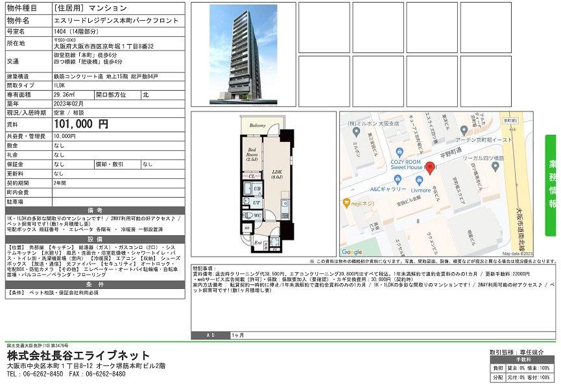
Task: Click the 株式会社長谷エライブネット company name
Action: coord(78,356)
